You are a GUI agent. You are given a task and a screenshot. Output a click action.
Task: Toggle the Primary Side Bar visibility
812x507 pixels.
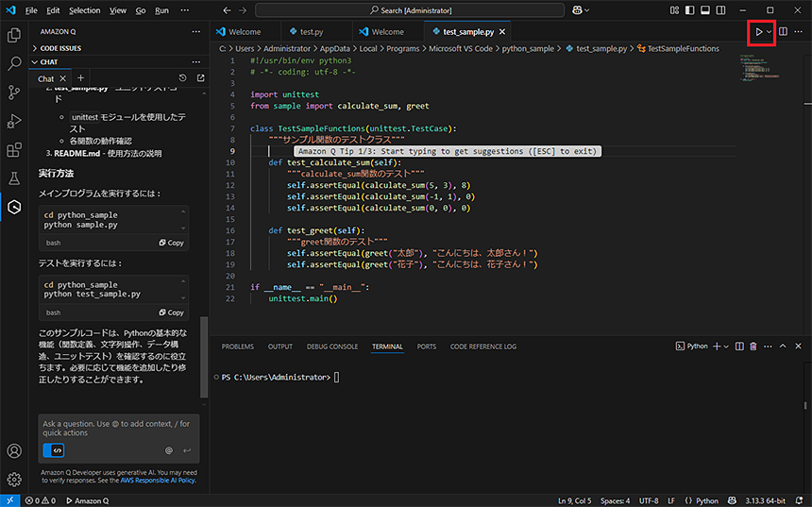pyautogui.click(x=690, y=10)
